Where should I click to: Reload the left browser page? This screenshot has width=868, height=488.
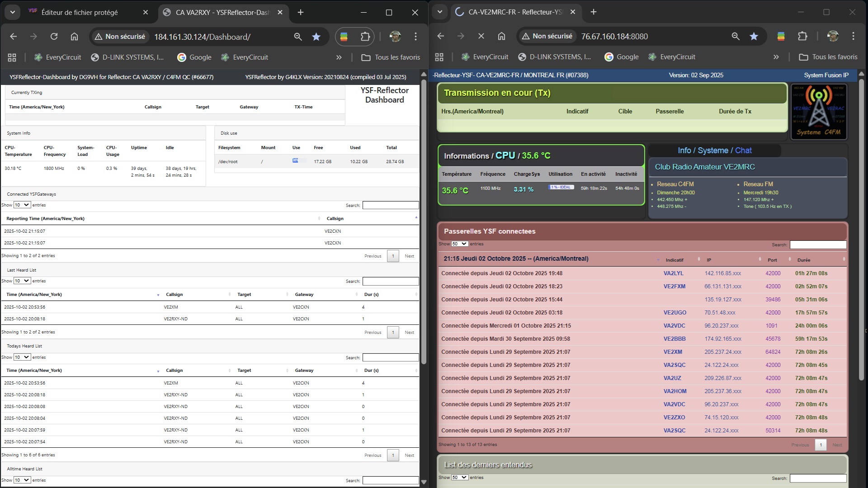pyautogui.click(x=54, y=37)
